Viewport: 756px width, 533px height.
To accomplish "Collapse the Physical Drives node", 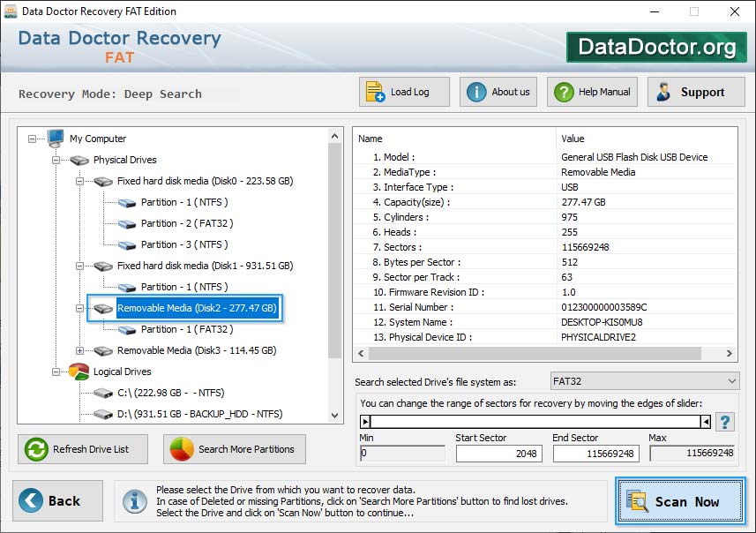I will 56,160.
